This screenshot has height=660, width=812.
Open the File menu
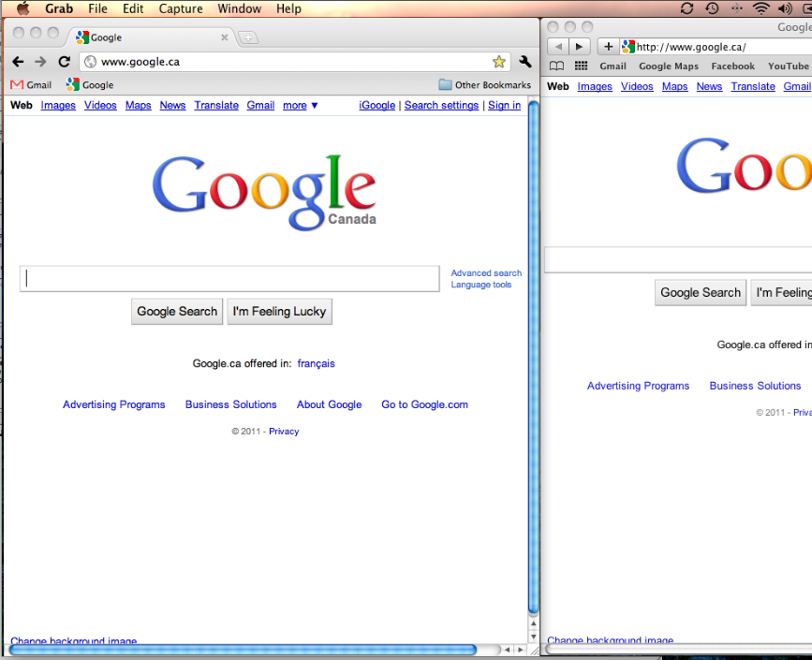[97, 8]
